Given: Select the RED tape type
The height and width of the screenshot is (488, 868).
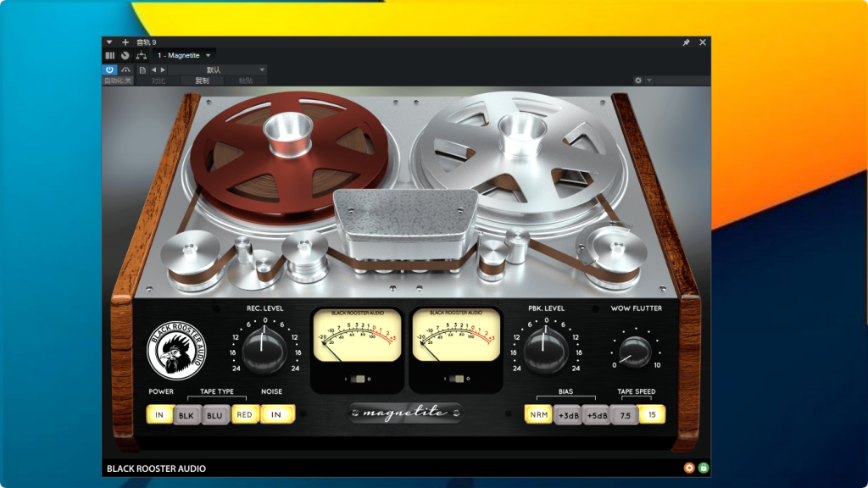Looking at the screenshot, I should tap(245, 414).
